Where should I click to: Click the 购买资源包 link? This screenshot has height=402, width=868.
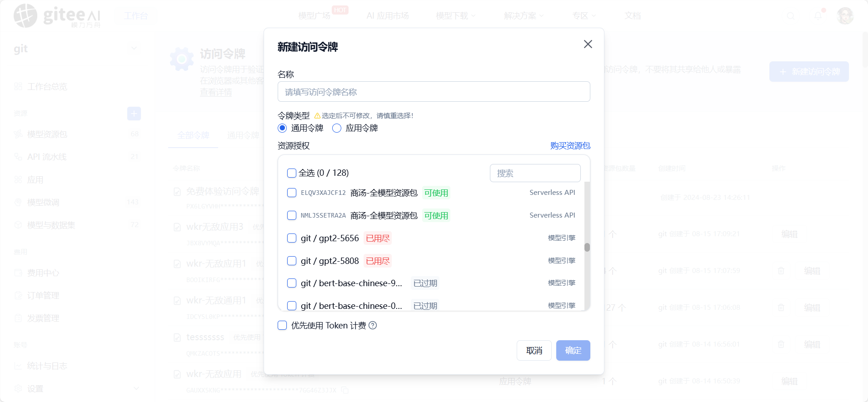point(570,146)
